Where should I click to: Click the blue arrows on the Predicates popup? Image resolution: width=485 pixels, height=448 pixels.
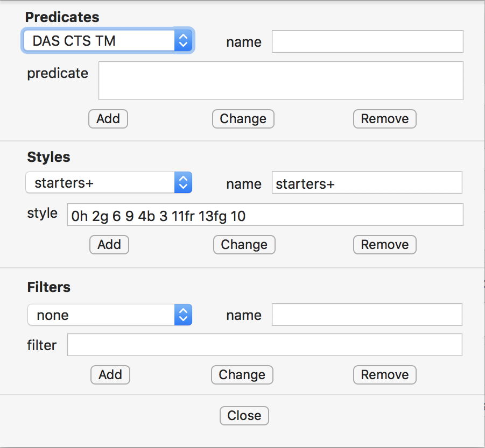pos(183,41)
